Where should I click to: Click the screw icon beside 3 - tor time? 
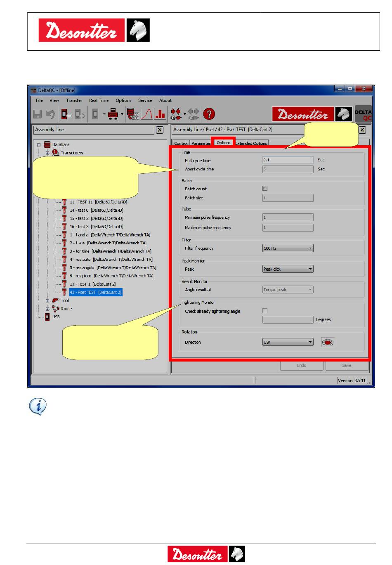pyautogui.click(x=64, y=251)
